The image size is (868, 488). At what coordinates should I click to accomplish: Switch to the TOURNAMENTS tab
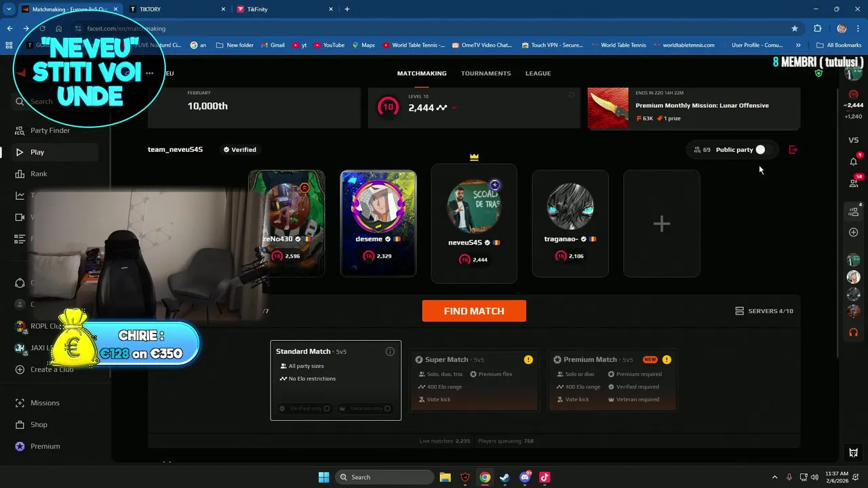(486, 73)
